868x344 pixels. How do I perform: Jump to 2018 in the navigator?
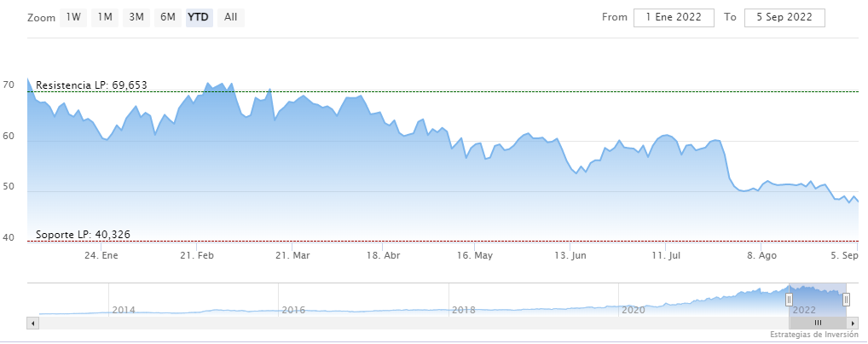(x=464, y=310)
